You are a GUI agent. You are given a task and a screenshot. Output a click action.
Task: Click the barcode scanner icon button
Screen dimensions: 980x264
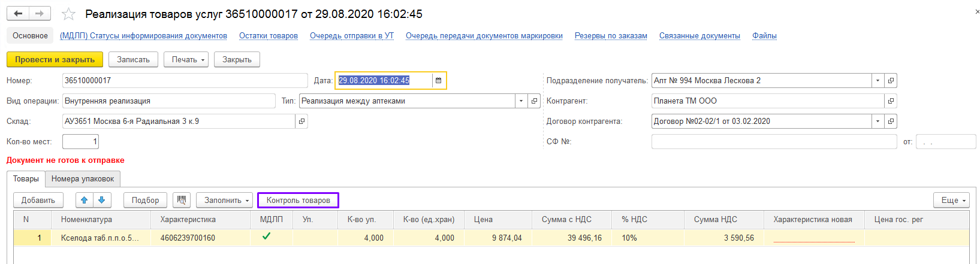click(x=181, y=200)
